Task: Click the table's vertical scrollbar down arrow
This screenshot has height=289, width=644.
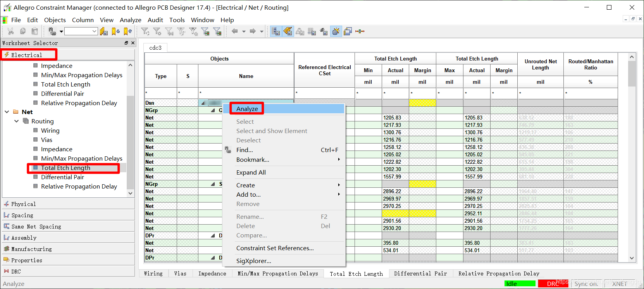Action: (632, 258)
